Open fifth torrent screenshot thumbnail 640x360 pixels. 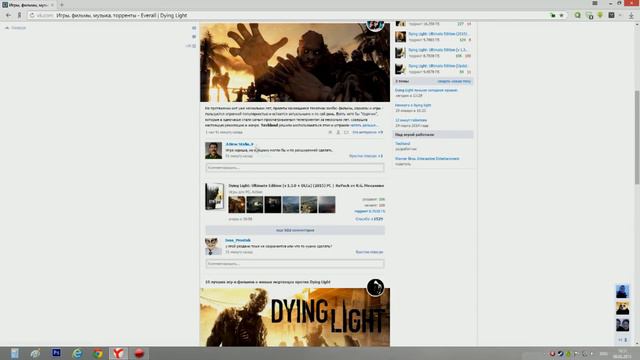(x=309, y=204)
